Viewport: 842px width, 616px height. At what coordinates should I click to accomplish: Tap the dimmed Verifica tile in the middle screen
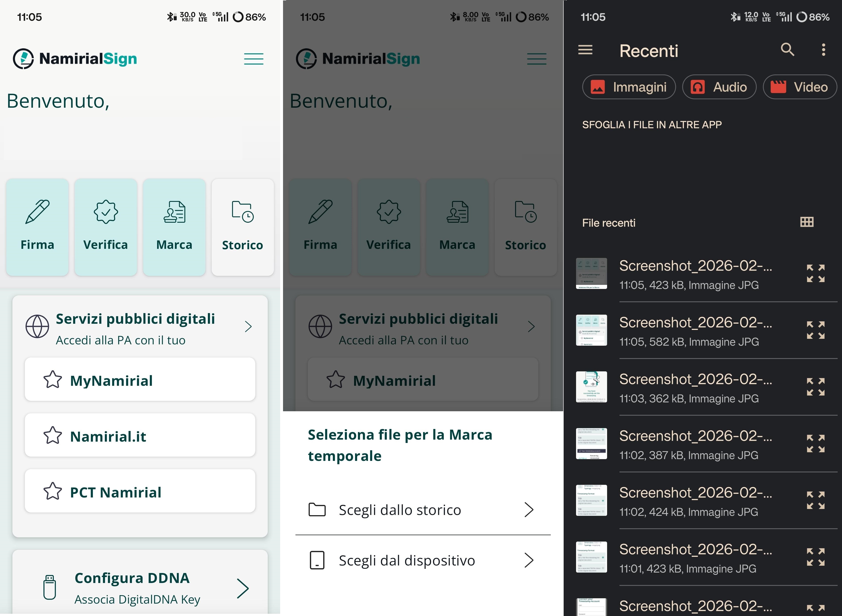coord(389,227)
